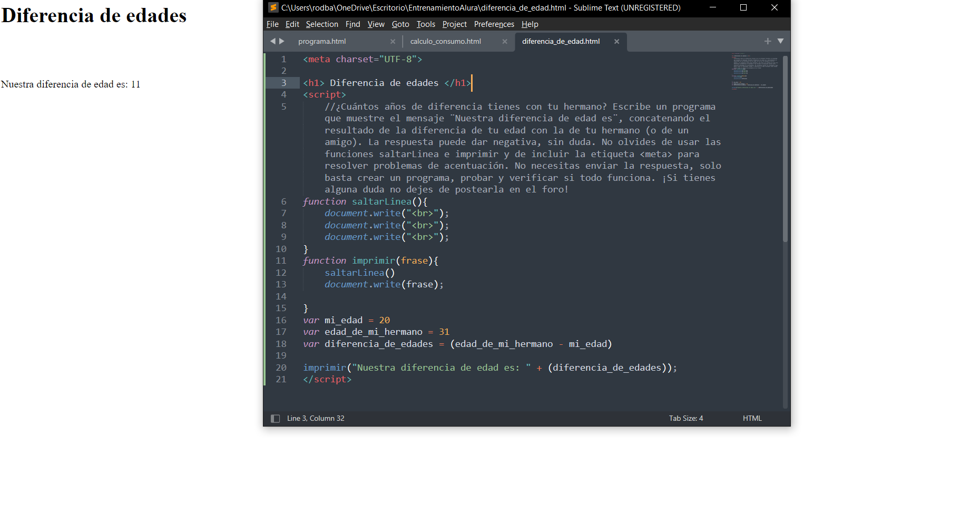Open the View menu
980x512 pixels.
[376, 24]
